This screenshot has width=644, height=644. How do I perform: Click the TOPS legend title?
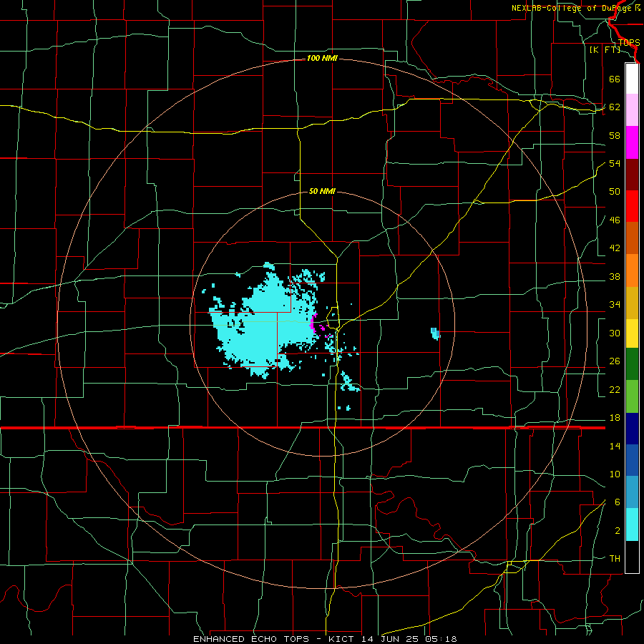point(629,43)
